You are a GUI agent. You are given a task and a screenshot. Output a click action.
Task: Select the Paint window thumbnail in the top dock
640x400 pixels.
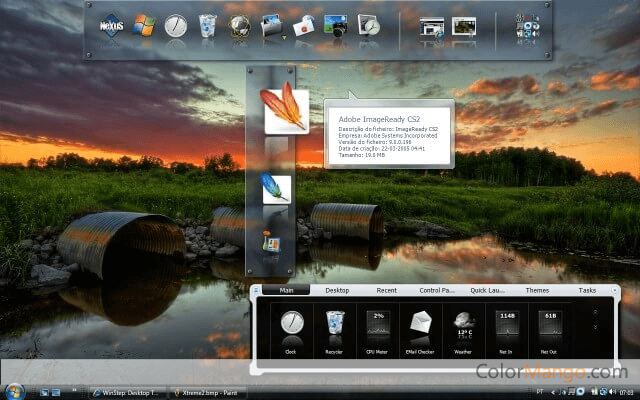click(x=464, y=27)
